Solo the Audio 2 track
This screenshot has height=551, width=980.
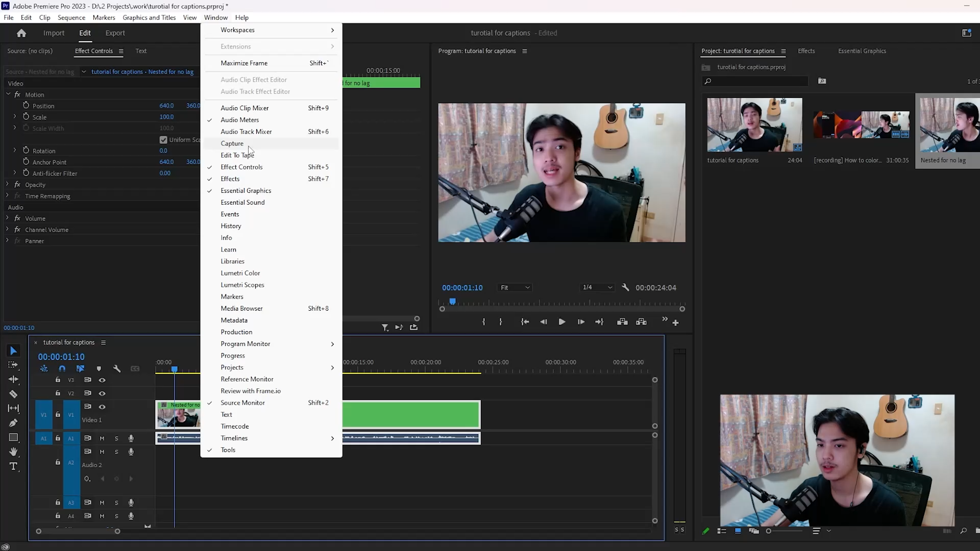[x=116, y=452]
